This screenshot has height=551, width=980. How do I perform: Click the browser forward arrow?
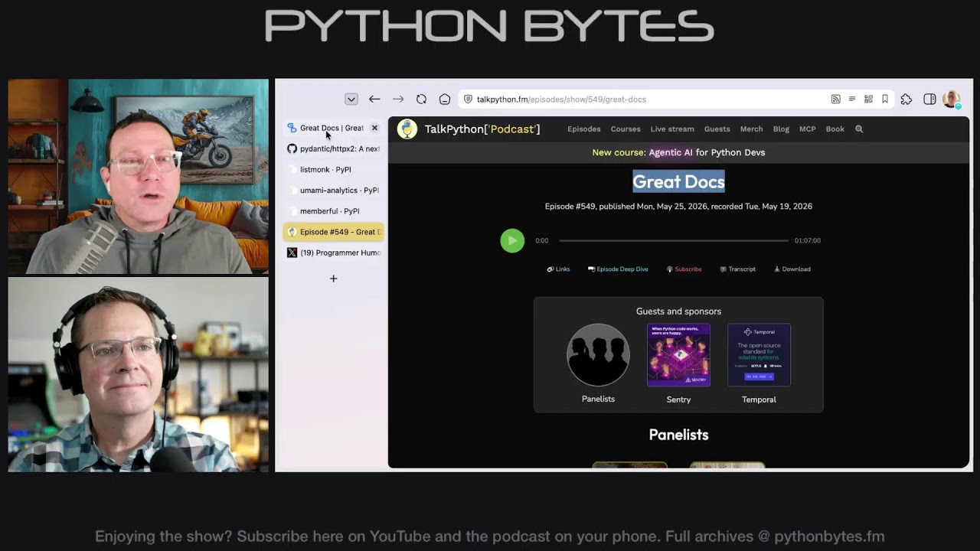coord(398,99)
